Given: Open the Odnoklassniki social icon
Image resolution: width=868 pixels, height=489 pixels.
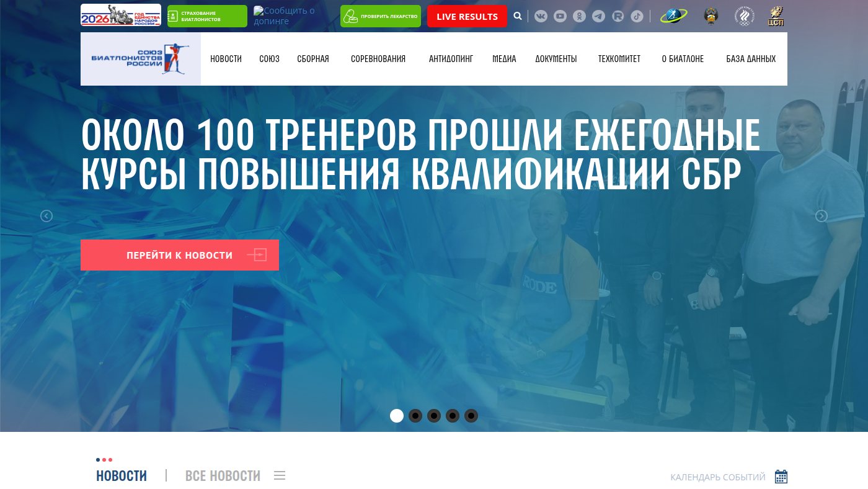Looking at the screenshot, I should point(579,16).
